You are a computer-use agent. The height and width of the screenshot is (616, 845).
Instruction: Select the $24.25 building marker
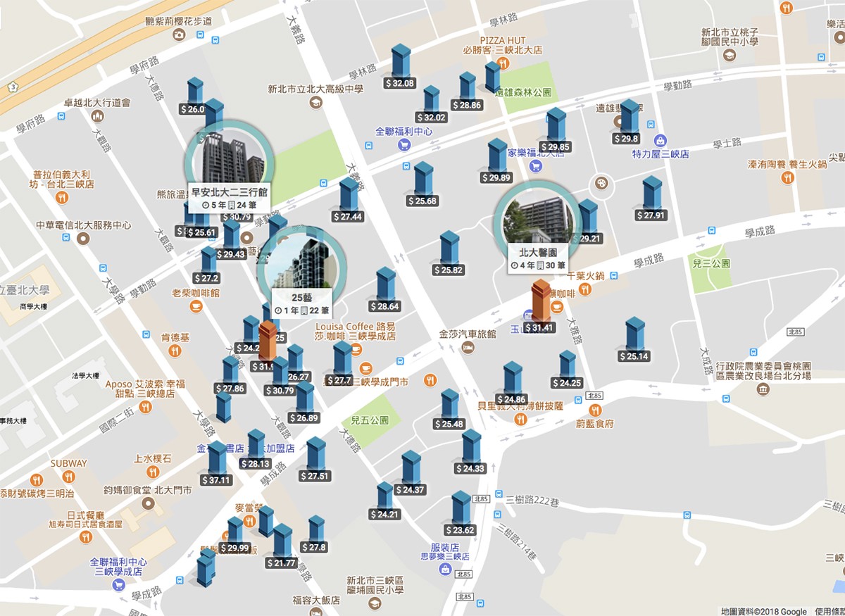point(567,370)
